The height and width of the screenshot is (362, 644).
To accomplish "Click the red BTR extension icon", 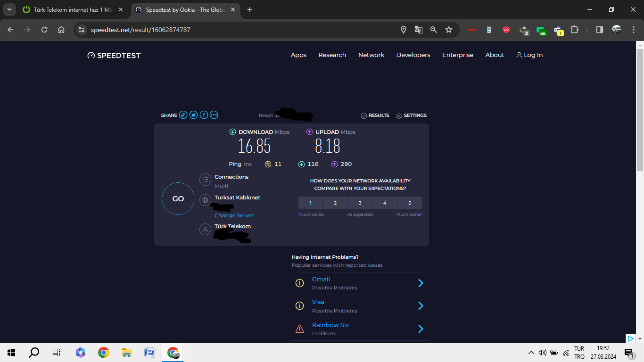I will point(472,30).
